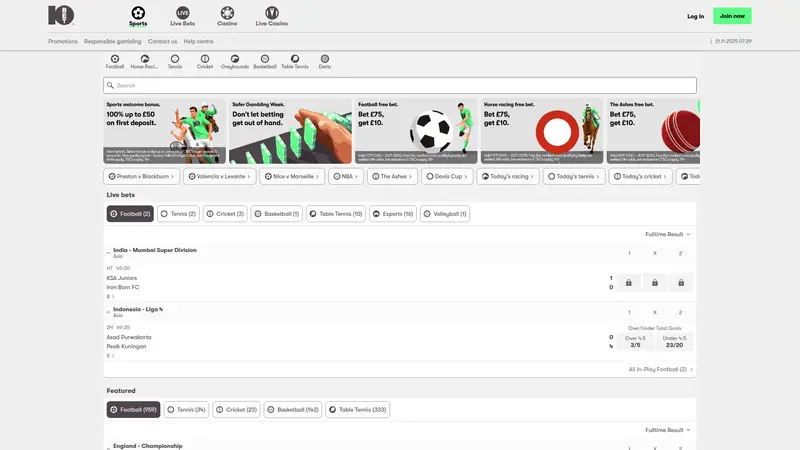Open the Davis Cup quick link

click(447, 177)
